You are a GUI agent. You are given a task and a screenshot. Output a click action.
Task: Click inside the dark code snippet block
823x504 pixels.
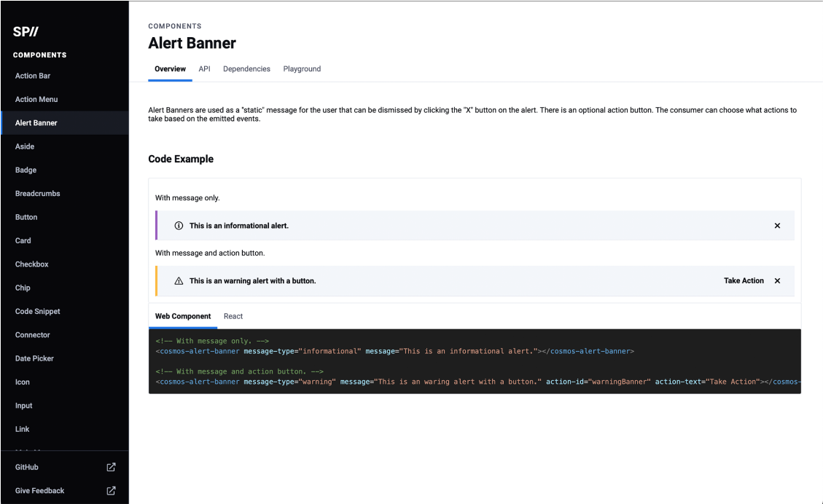[474, 364]
